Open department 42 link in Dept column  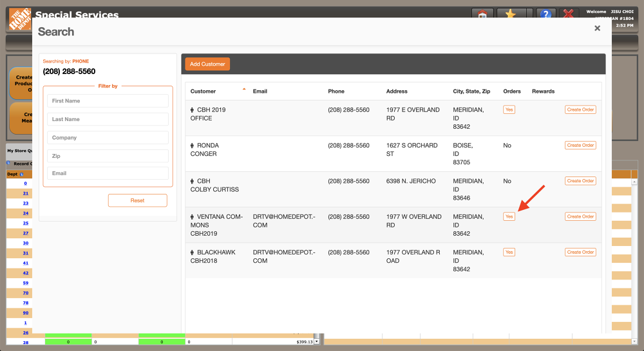click(x=26, y=272)
